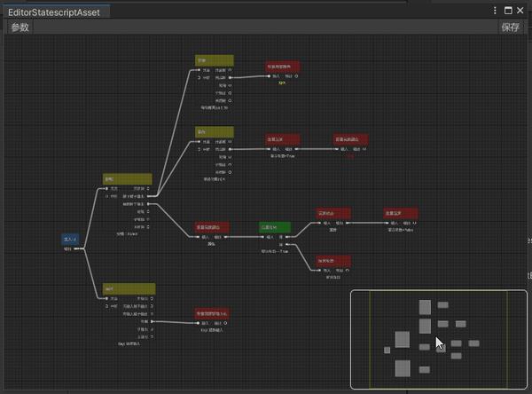
Task: Maximize the EditorStatescriptAsset window
Action: pos(508,11)
